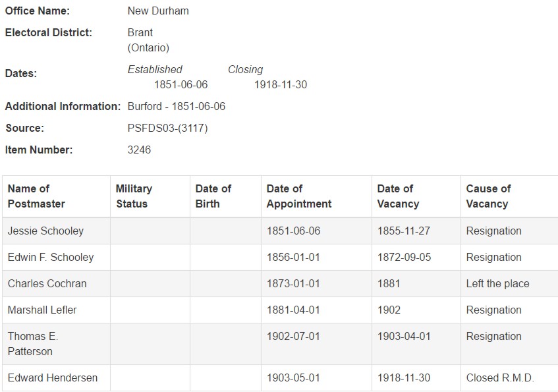This screenshot has width=558, height=392.
Task: Click the Closed R.M.D. vacancy cause
Action: (x=500, y=378)
